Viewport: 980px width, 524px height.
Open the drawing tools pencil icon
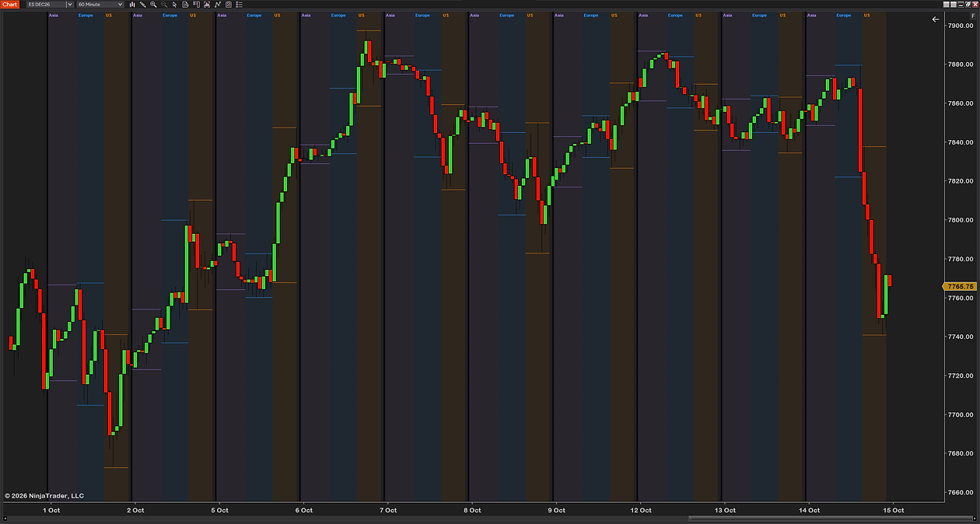pyautogui.click(x=142, y=5)
